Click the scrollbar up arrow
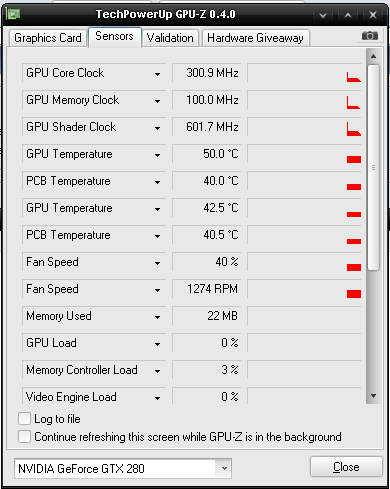This screenshot has width=390, height=489. 373,56
